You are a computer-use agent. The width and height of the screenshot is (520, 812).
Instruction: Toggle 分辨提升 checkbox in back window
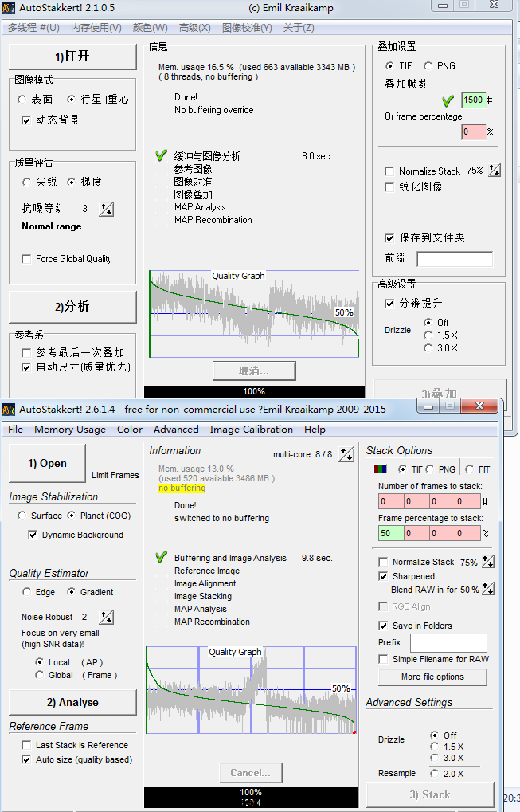pyautogui.click(x=389, y=304)
